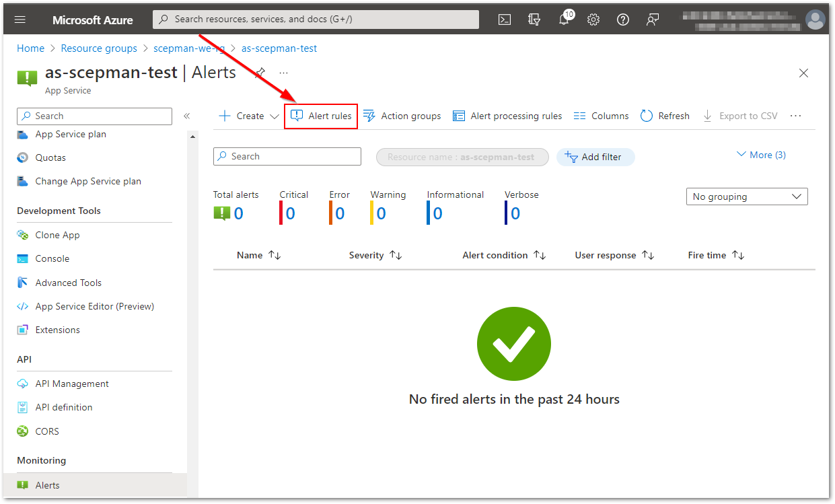Sort by Alert condition column
This screenshot has height=504, width=835.
point(504,255)
